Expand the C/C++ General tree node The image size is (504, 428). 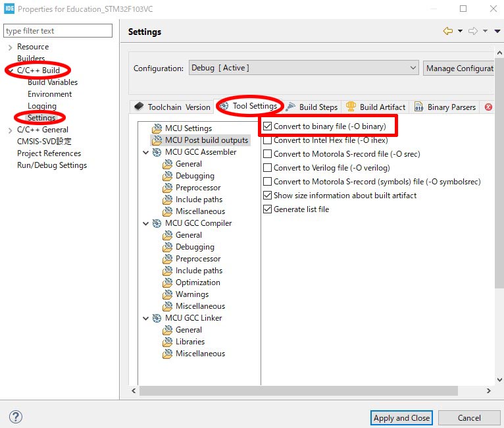point(10,130)
